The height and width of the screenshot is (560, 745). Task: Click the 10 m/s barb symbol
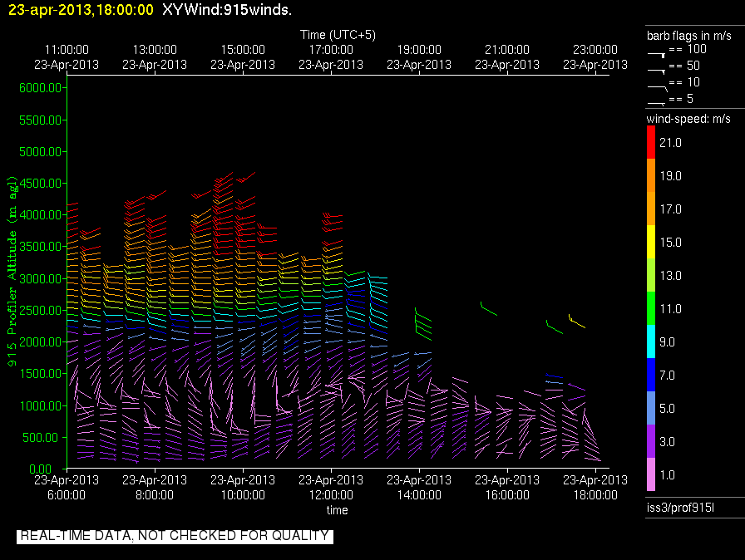tap(657, 84)
